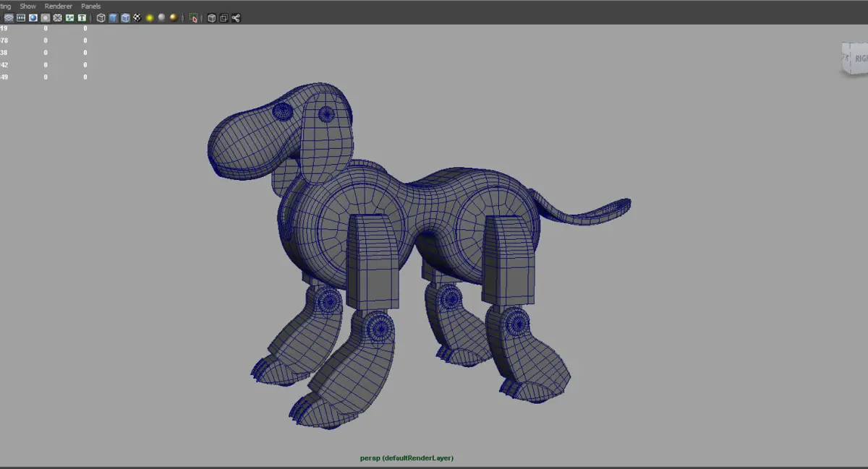Enable use all lights yellow sphere
The width and height of the screenshot is (868, 469).
150,17
